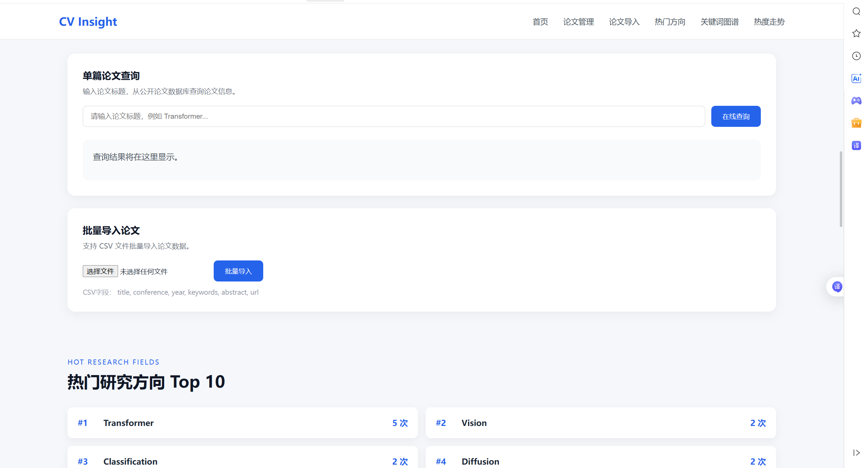Open the 论文管理 nav item
Image resolution: width=868 pixels, height=468 pixels.
click(x=578, y=22)
